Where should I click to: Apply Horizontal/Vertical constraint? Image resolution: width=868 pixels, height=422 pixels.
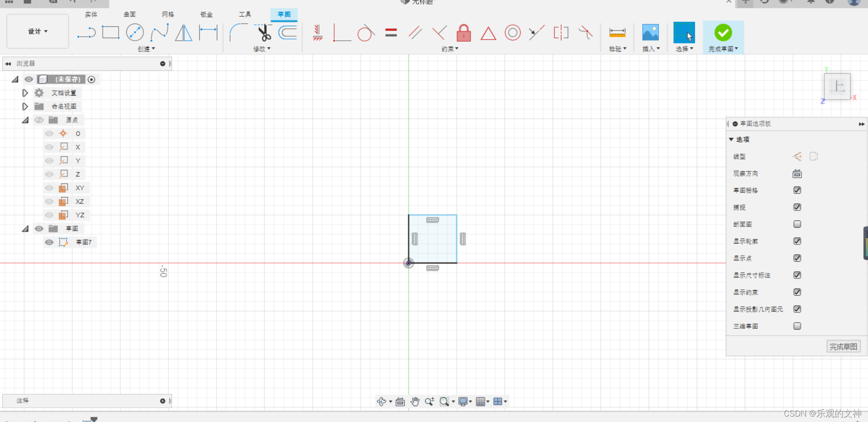(x=318, y=33)
